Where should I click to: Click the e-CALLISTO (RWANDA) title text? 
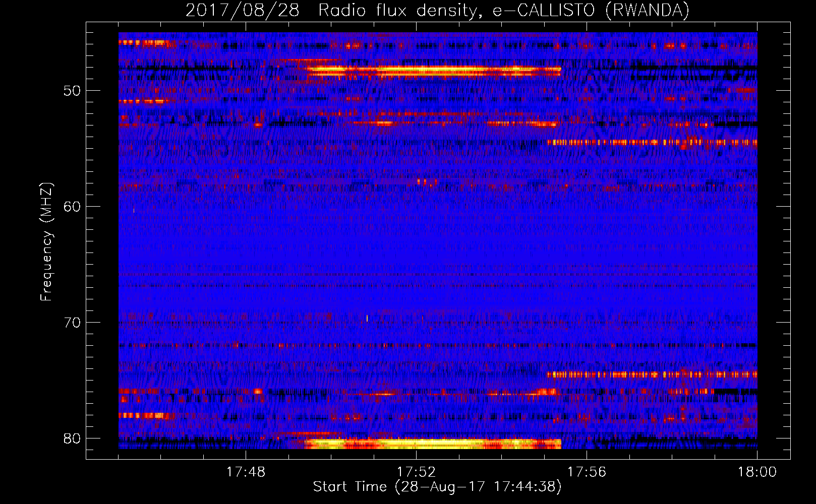(591, 11)
